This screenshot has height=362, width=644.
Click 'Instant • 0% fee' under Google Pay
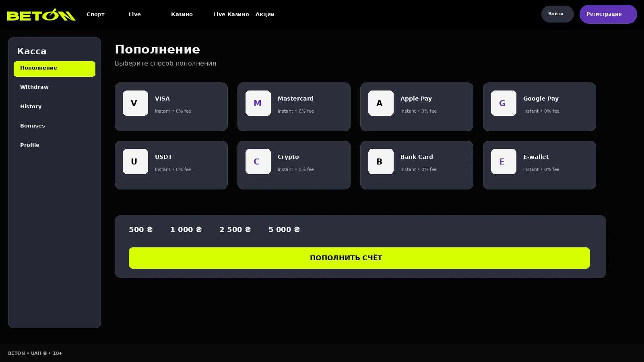(541, 111)
